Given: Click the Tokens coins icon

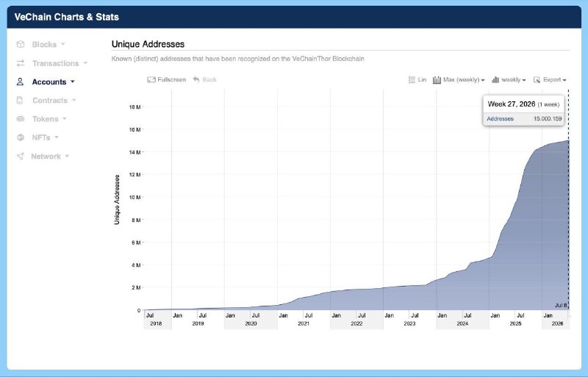Looking at the screenshot, I should tap(21, 119).
